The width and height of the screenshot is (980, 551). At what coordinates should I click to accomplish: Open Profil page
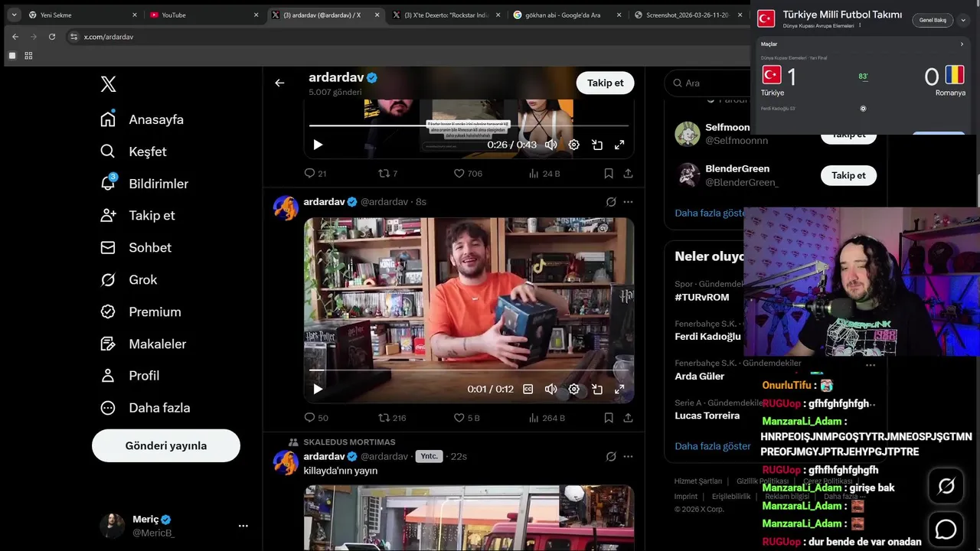(130, 376)
